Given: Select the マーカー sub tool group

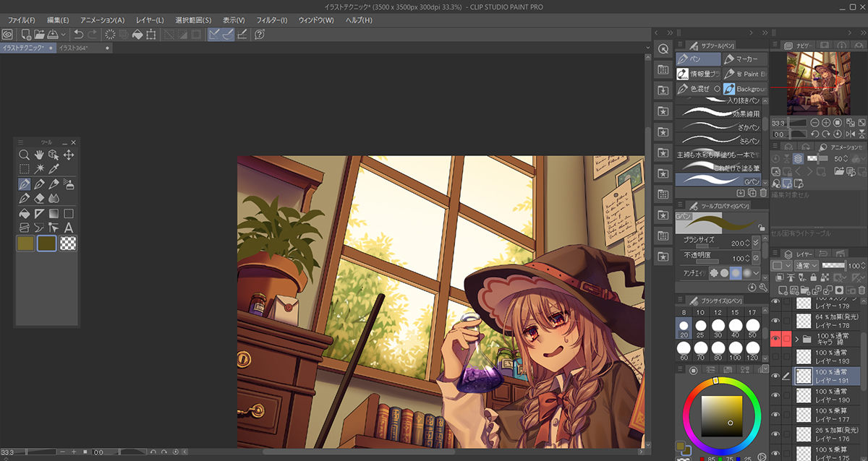Looking at the screenshot, I should click(745, 59).
